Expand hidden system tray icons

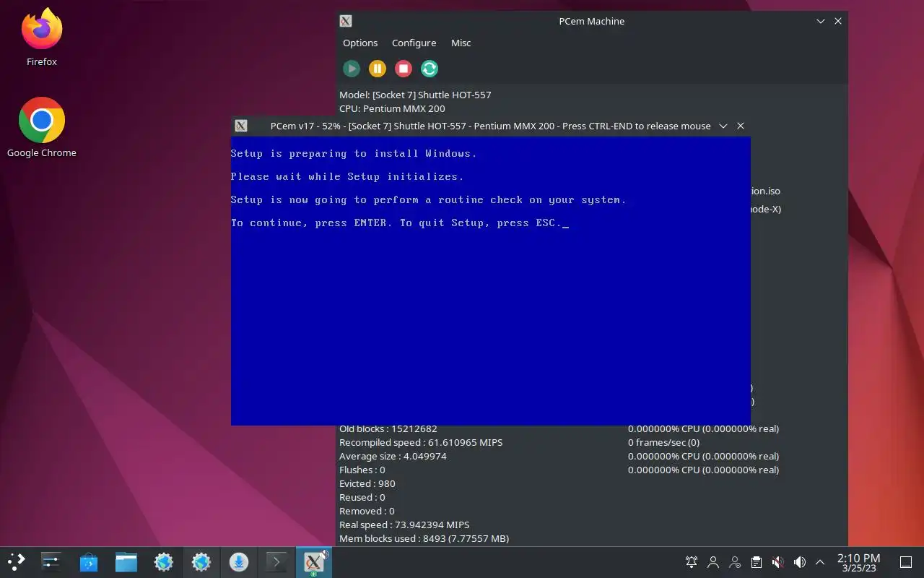click(820, 562)
